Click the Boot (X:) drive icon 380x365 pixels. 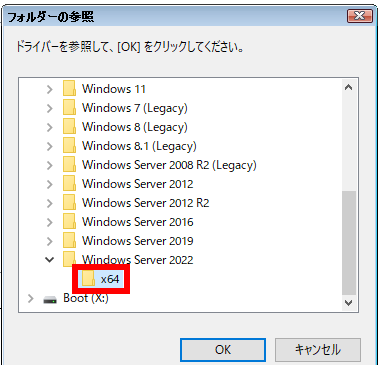click(x=50, y=300)
